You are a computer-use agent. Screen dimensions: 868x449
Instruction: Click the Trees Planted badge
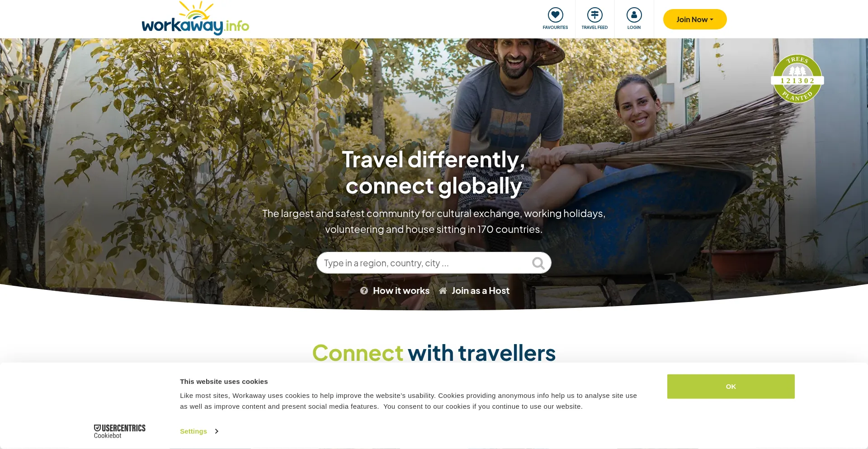(x=797, y=79)
